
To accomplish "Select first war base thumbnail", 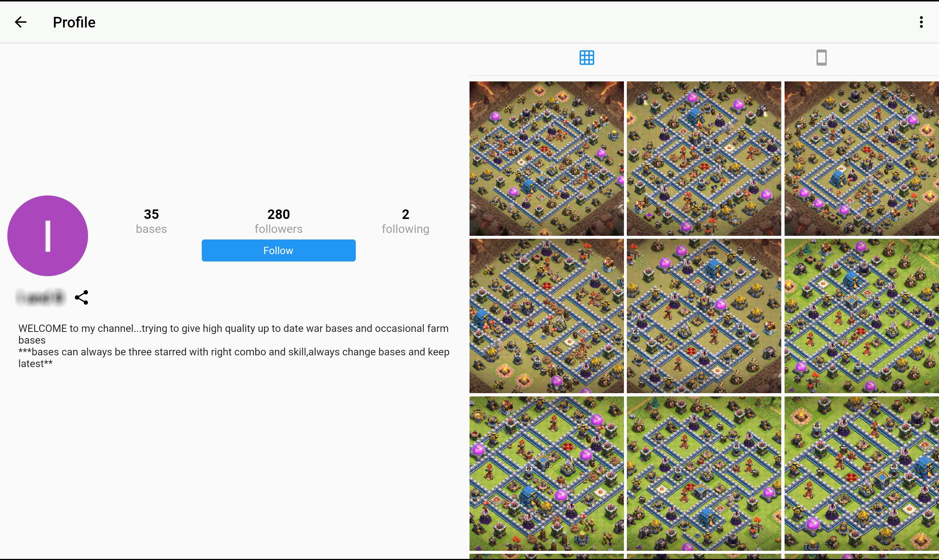I will (x=546, y=157).
